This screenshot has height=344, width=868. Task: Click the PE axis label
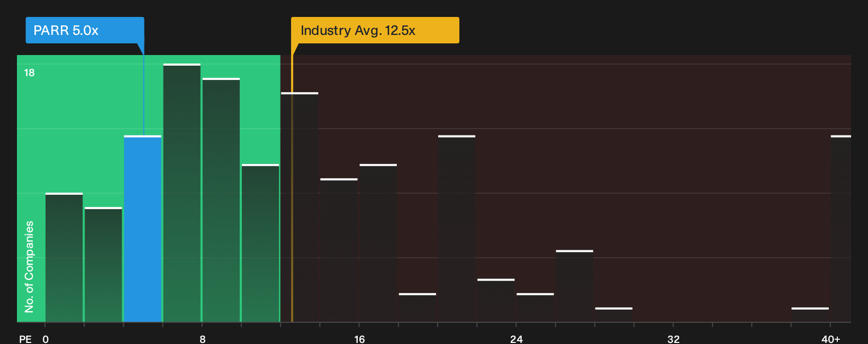(25, 339)
